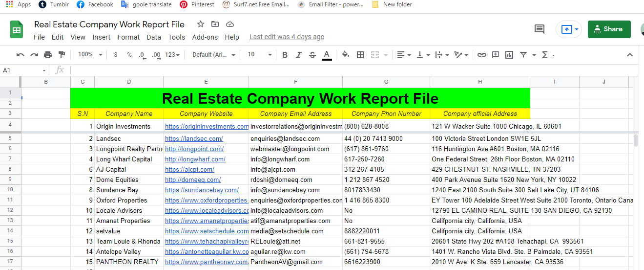Open the Format menu
The height and width of the screenshot is (270, 644).
pyautogui.click(x=128, y=37)
